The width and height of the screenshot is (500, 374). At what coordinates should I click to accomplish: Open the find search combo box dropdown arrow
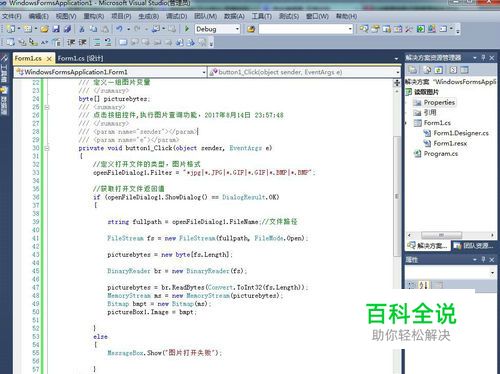click(350, 29)
